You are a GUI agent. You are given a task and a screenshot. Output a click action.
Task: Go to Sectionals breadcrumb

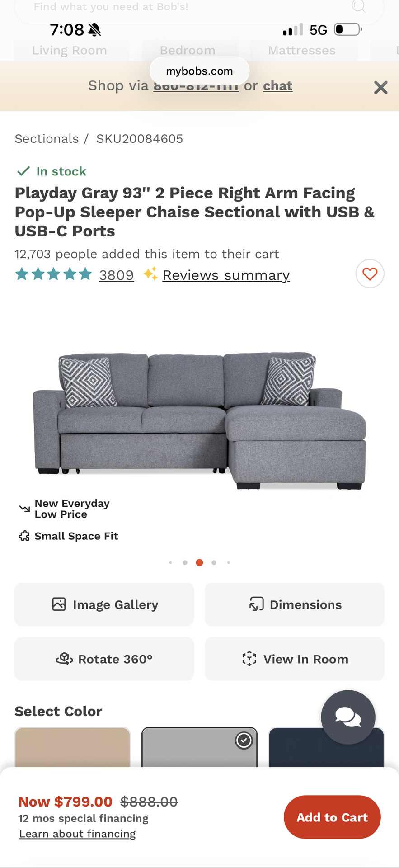tap(47, 139)
